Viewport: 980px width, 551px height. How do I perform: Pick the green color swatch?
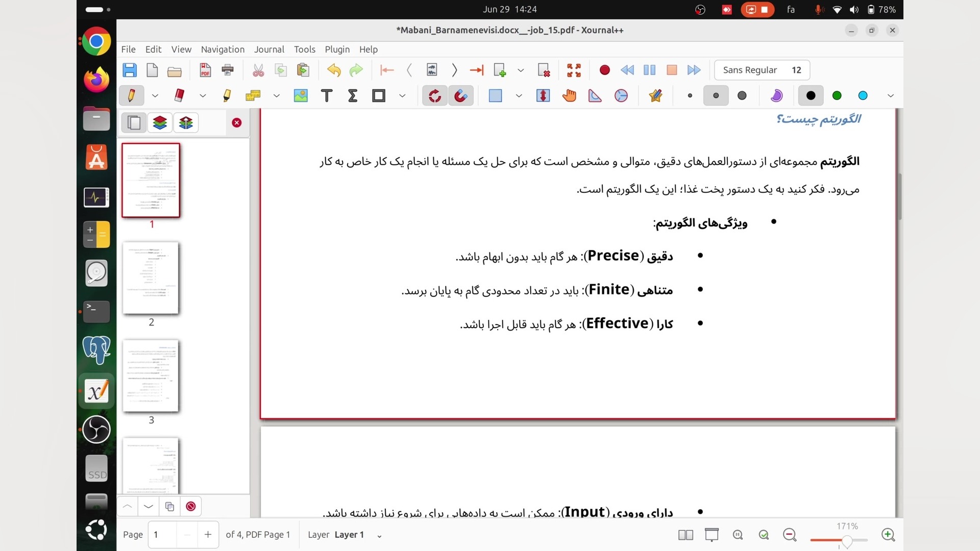[837, 95]
